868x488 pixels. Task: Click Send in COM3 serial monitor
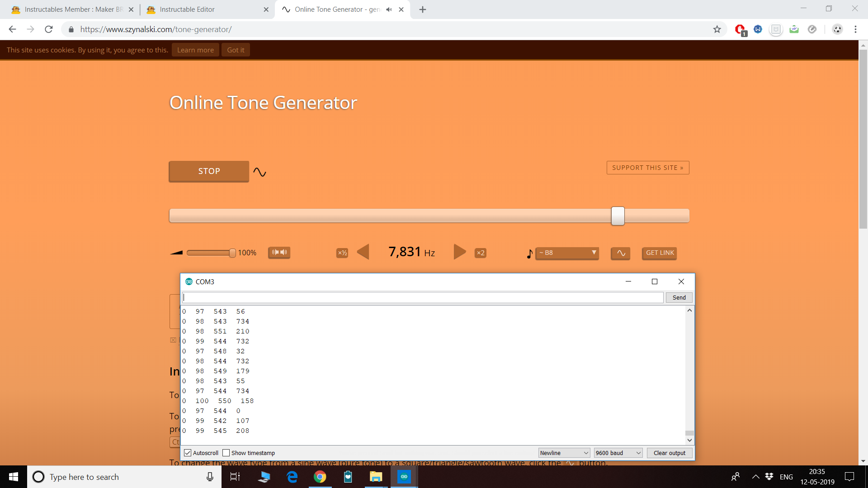tap(679, 297)
